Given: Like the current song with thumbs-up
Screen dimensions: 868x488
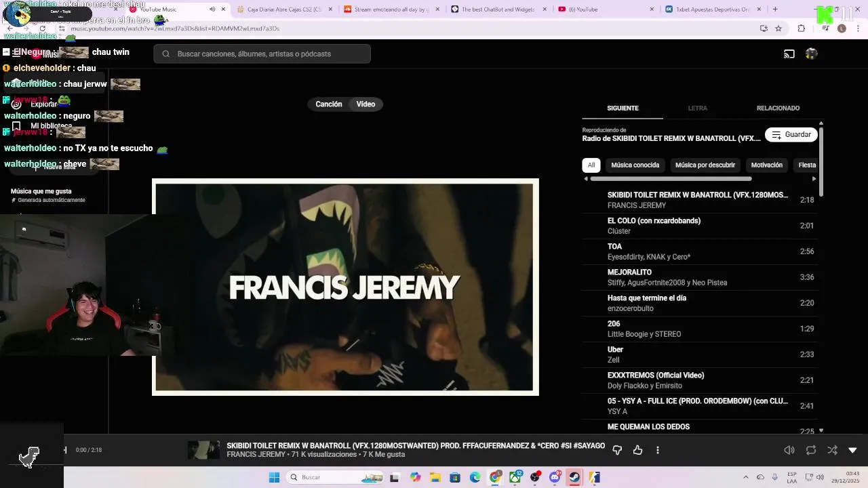Looking at the screenshot, I should pyautogui.click(x=637, y=450).
